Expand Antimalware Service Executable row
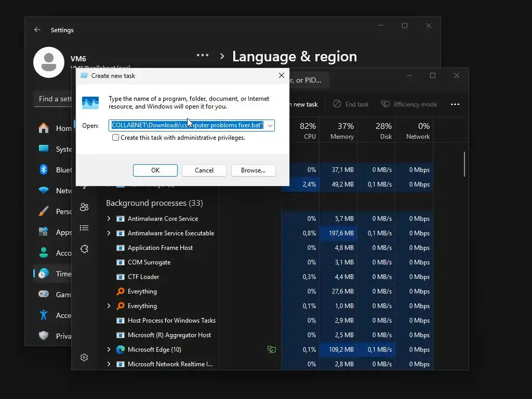 (x=109, y=233)
